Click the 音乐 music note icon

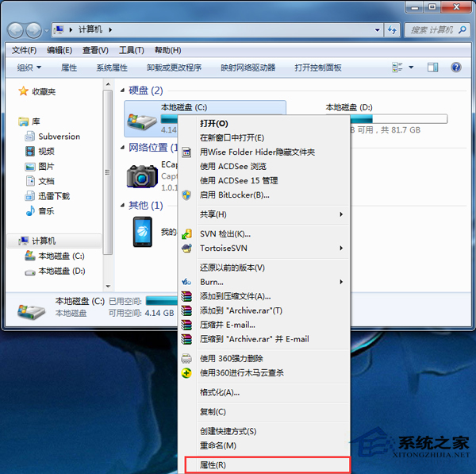30,211
